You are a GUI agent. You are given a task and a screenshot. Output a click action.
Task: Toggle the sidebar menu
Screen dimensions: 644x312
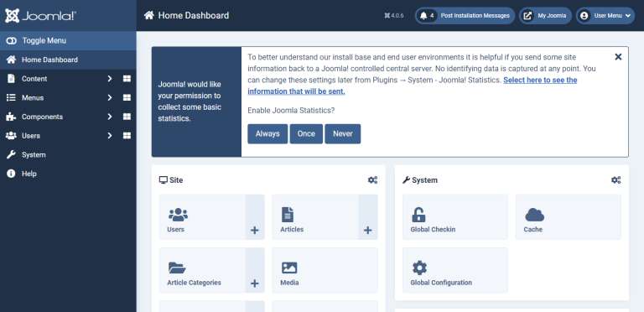coord(68,40)
